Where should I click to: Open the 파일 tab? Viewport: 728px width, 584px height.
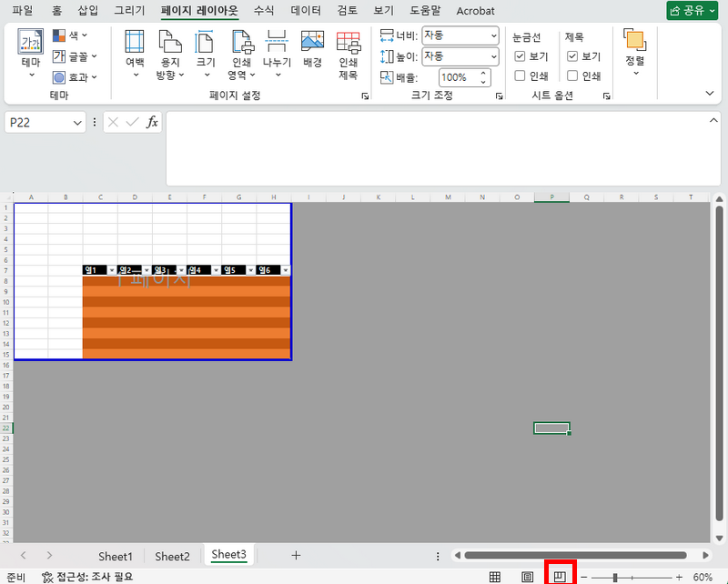(22, 11)
